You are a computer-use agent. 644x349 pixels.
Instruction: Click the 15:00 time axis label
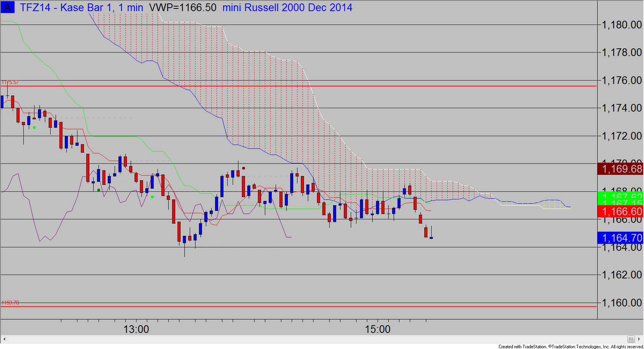[x=378, y=329]
